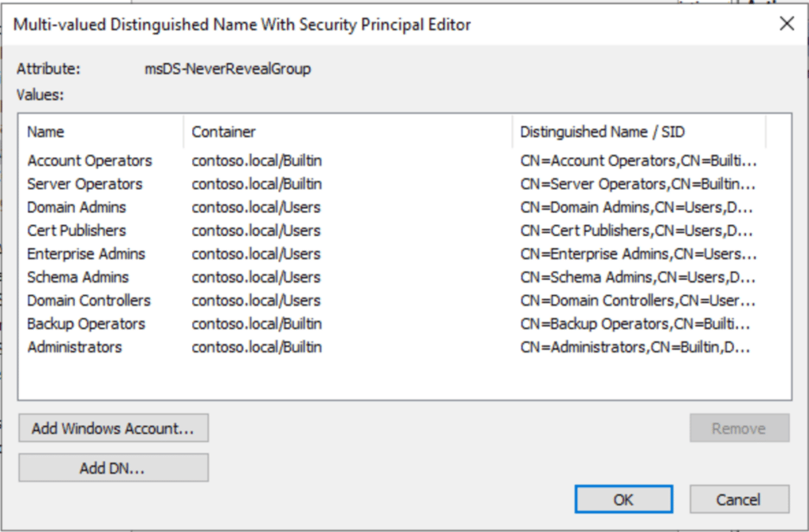The width and height of the screenshot is (809, 532).
Task: Select the Administrators group
Action: 74,347
